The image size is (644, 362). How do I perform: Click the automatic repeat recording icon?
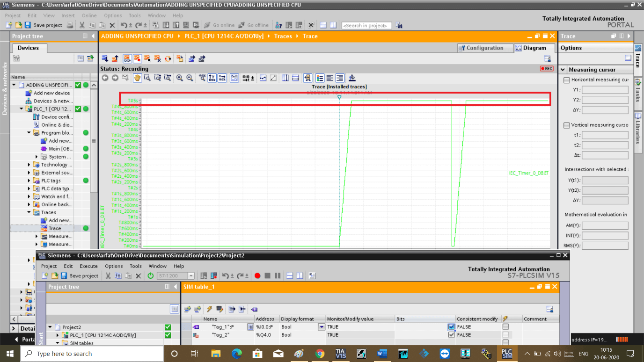point(168,58)
